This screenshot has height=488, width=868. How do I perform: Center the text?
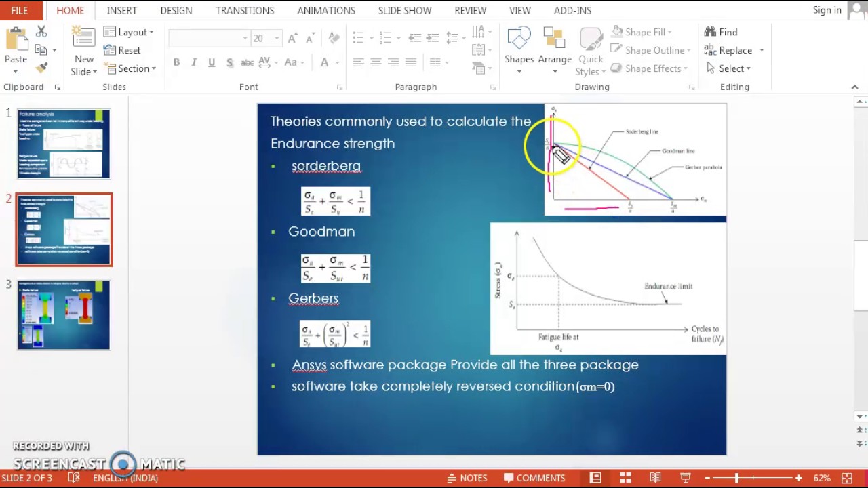click(x=376, y=62)
